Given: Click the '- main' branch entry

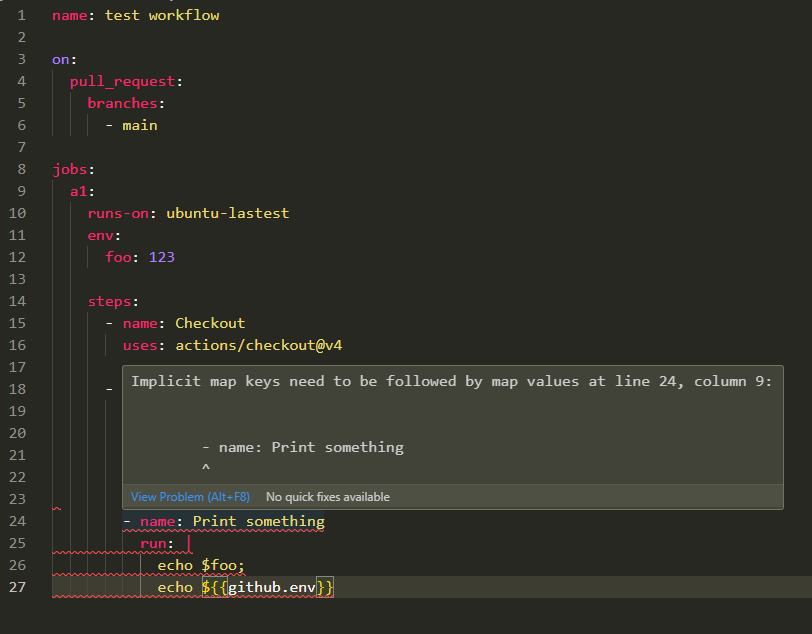Looking at the screenshot, I should (132, 125).
